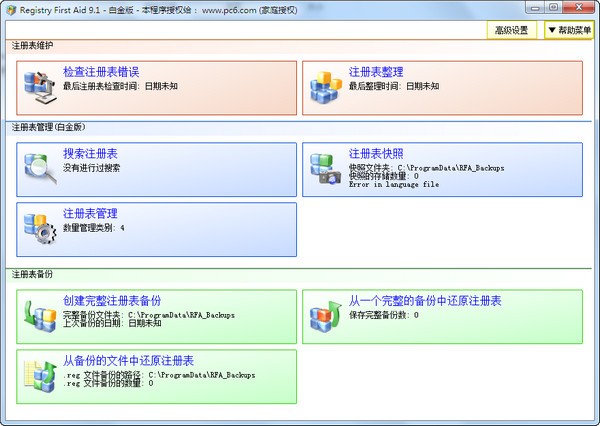The height and width of the screenshot is (426, 600).
Task: Click the 数量管理类别: 4 text
Action: (x=94, y=228)
